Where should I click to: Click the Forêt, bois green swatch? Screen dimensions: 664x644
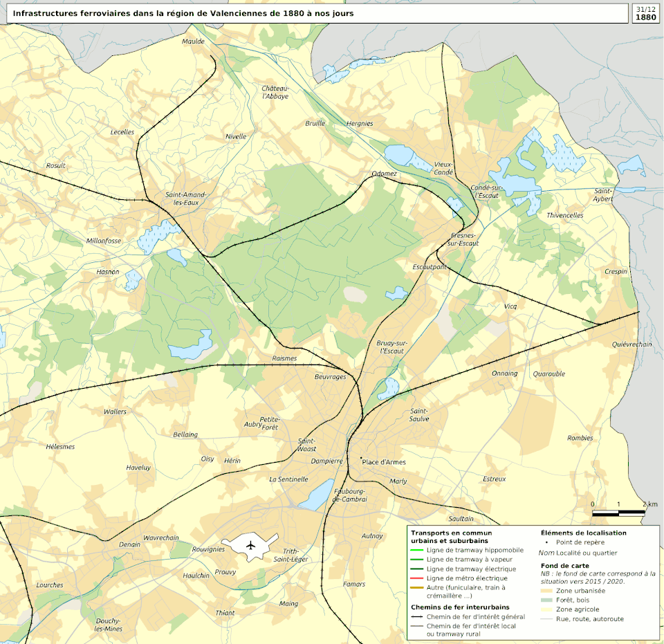[546, 600]
